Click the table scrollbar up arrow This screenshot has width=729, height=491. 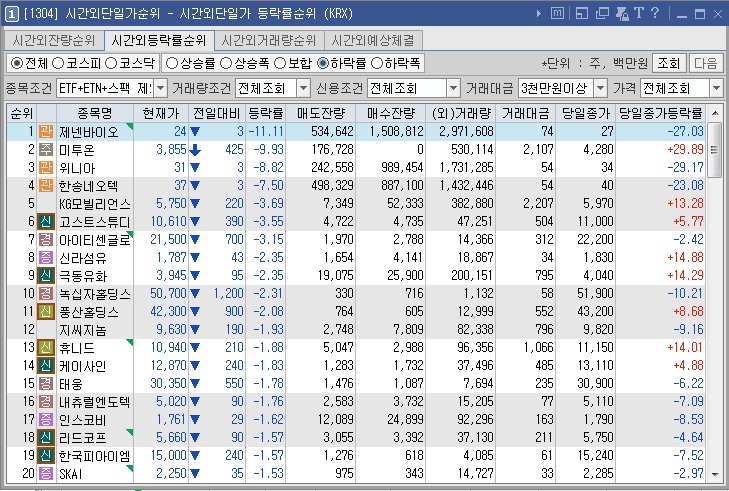[x=715, y=113]
